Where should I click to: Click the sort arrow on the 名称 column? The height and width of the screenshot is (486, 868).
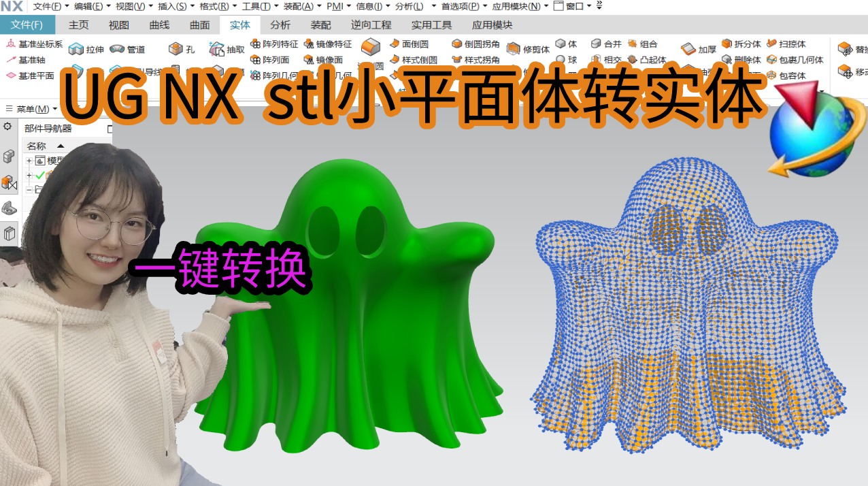pos(61,146)
